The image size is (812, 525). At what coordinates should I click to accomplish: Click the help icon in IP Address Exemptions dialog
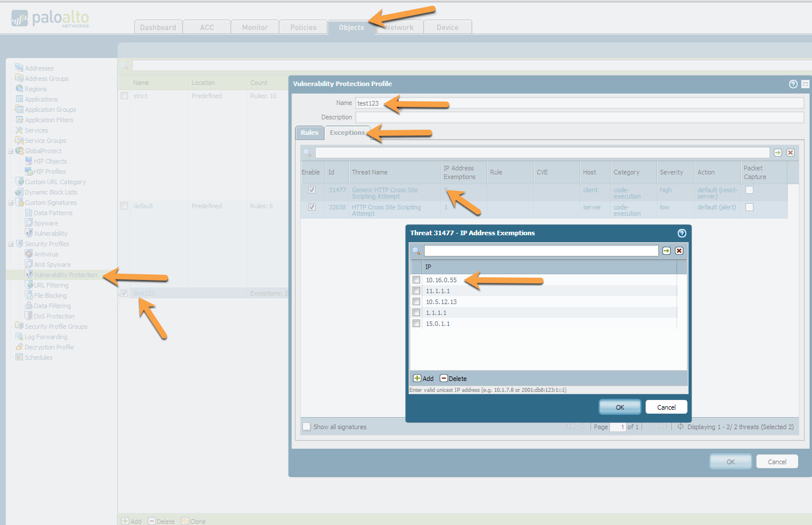tap(682, 233)
